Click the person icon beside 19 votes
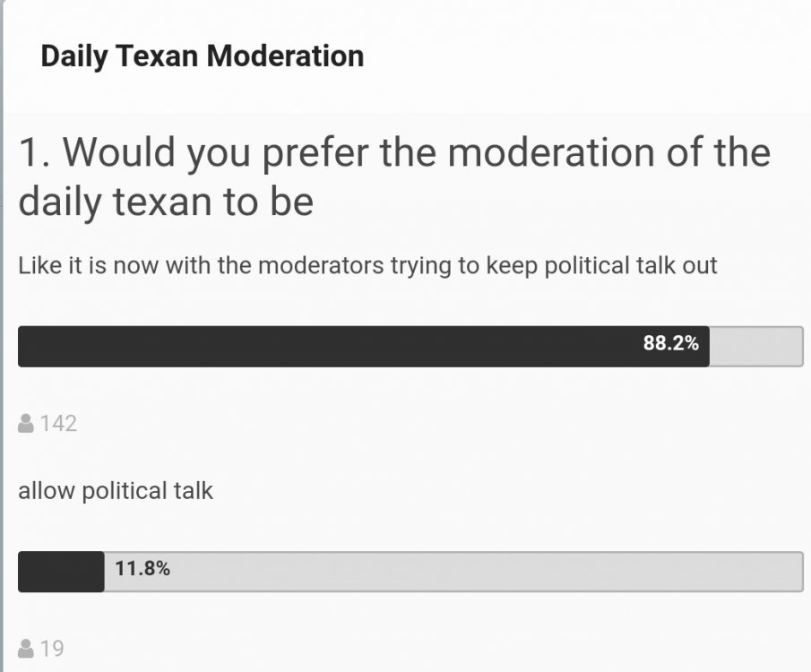Screen dimensions: 811x672 tap(26, 648)
